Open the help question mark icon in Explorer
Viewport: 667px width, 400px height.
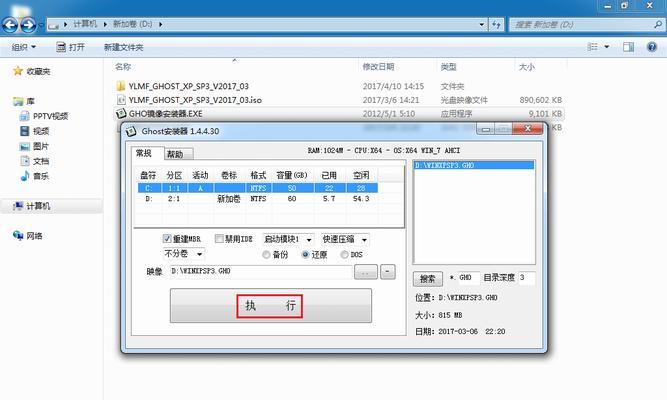point(652,47)
